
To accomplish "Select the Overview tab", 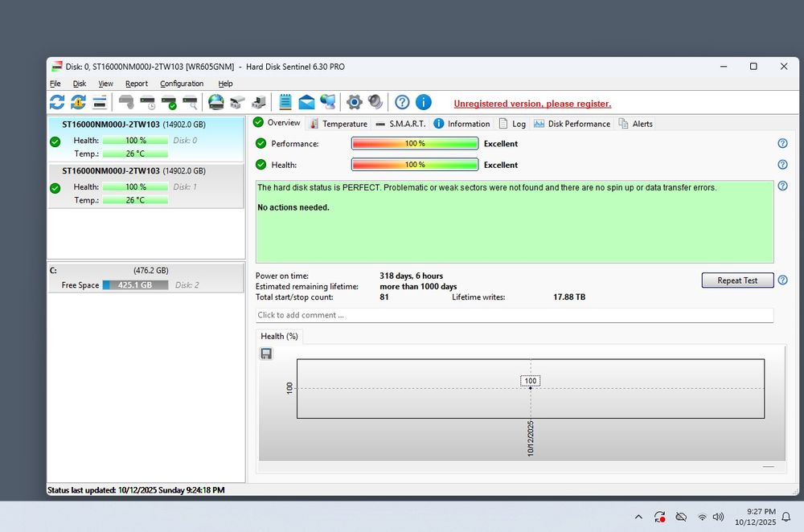I will [277, 122].
